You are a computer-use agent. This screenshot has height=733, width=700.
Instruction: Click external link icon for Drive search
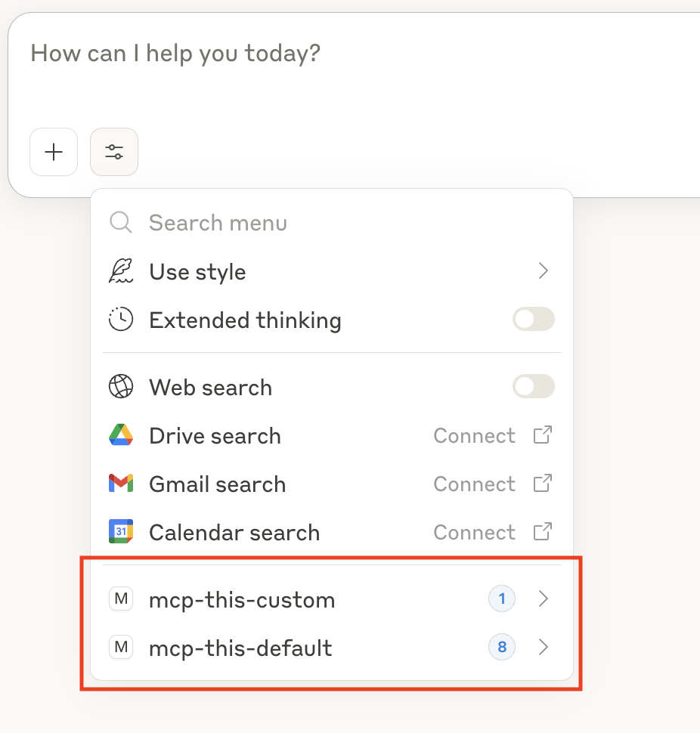click(x=543, y=435)
